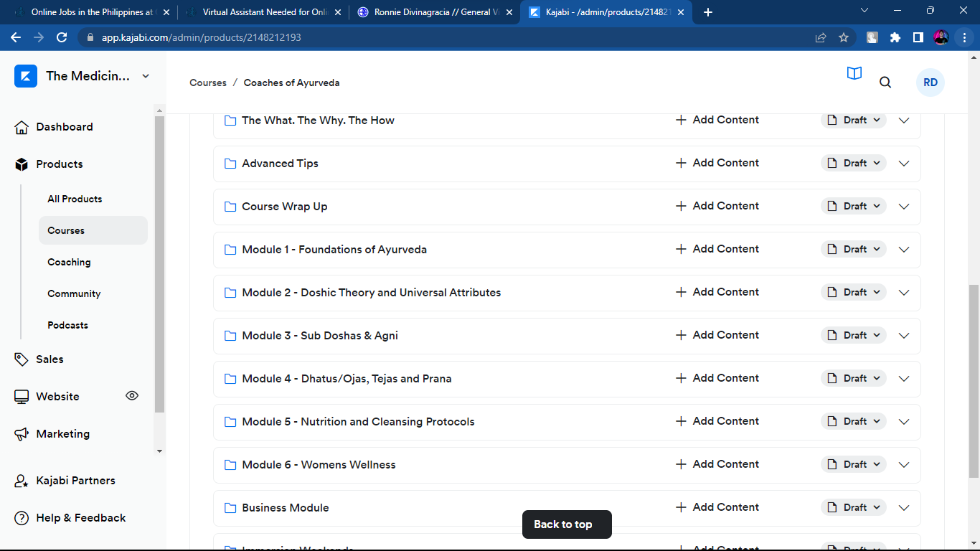
Task: Click the Kajabi logo icon in sidebar
Action: click(26, 76)
